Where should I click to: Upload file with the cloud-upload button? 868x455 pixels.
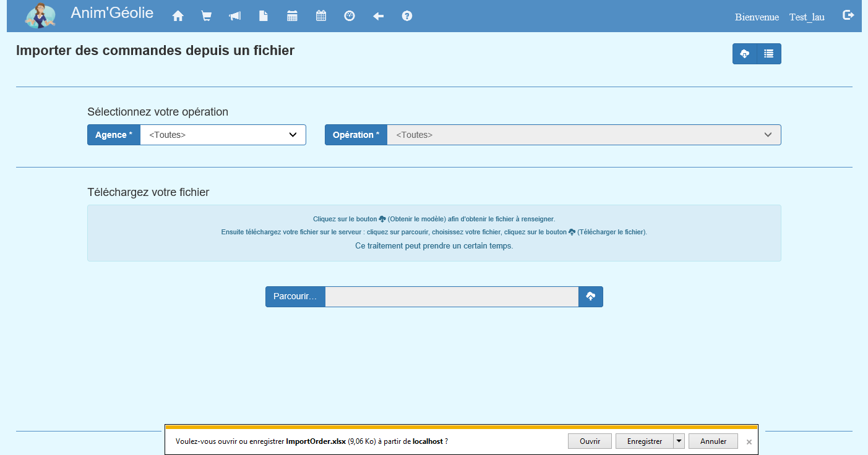coord(591,297)
